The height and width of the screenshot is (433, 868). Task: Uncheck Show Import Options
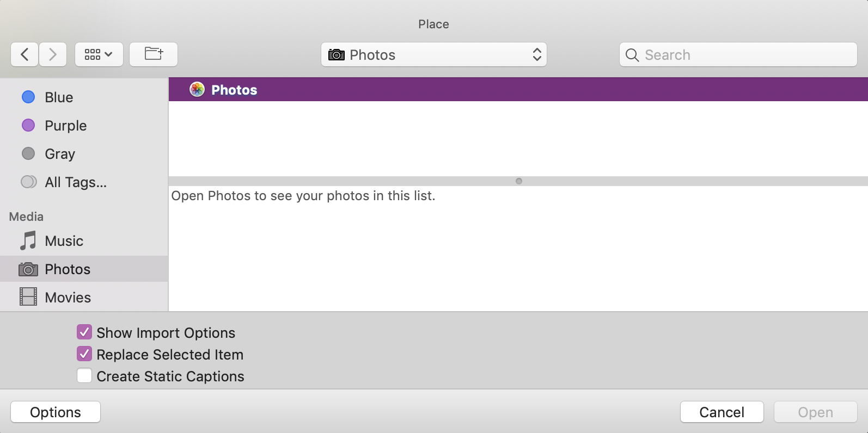tap(84, 332)
